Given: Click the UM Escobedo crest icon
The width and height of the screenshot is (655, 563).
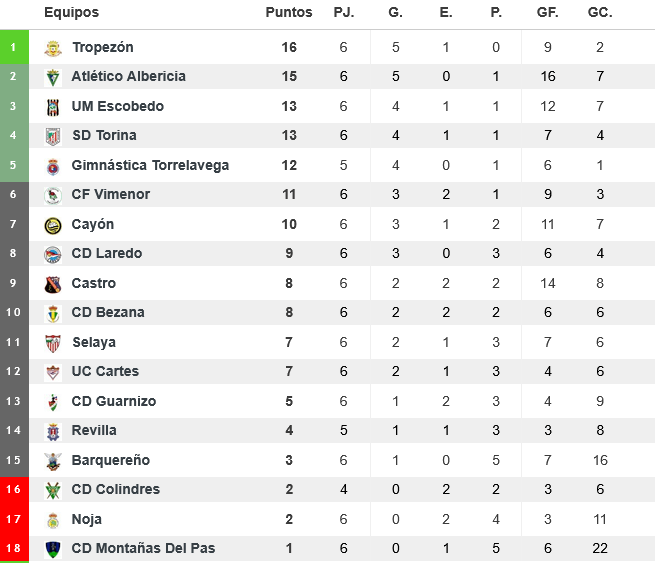Looking at the screenshot, I should coord(53,107).
